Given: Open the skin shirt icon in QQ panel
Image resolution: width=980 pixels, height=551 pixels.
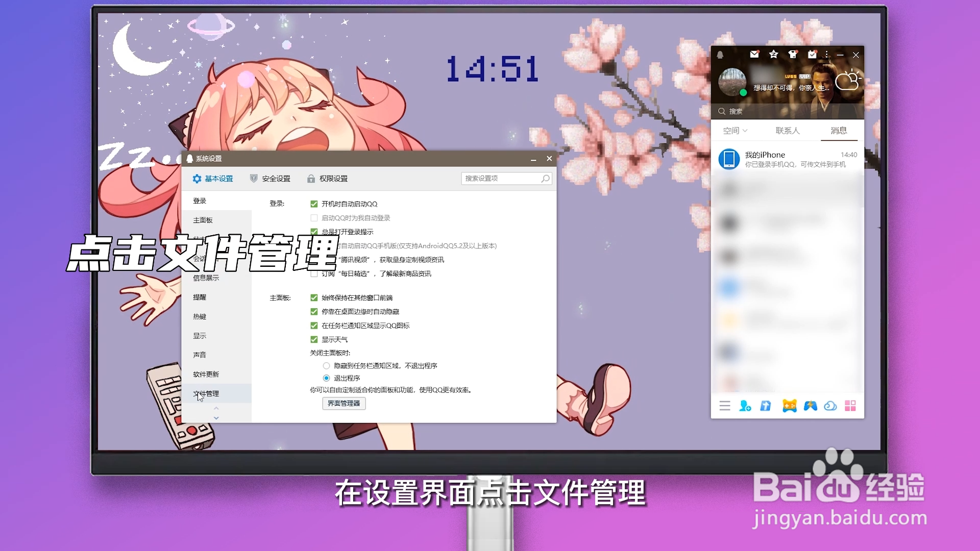Looking at the screenshot, I should pyautogui.click(x=793, y=54).
